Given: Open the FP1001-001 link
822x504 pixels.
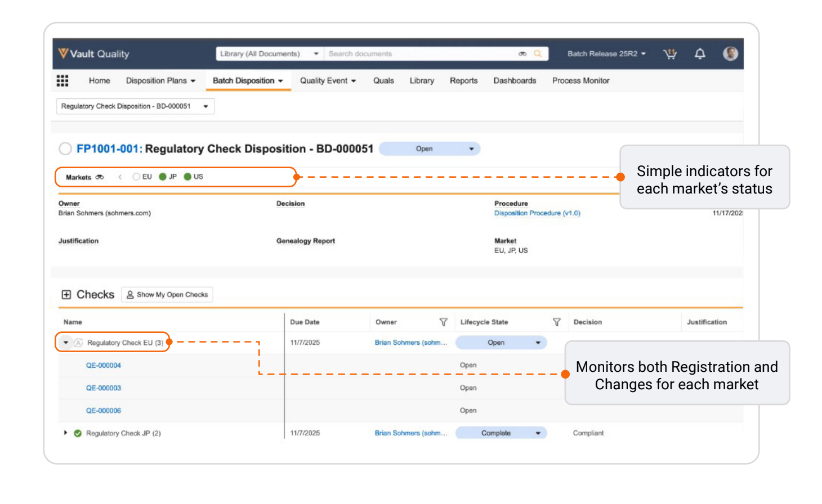Looking at the screenshot, I should pos(107,148).
